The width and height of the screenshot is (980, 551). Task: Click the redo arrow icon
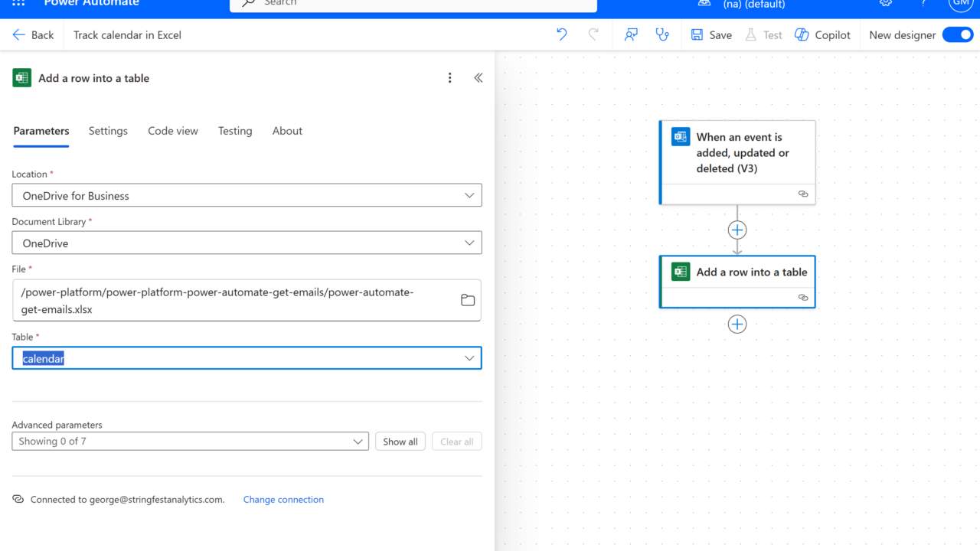[593, 34]
